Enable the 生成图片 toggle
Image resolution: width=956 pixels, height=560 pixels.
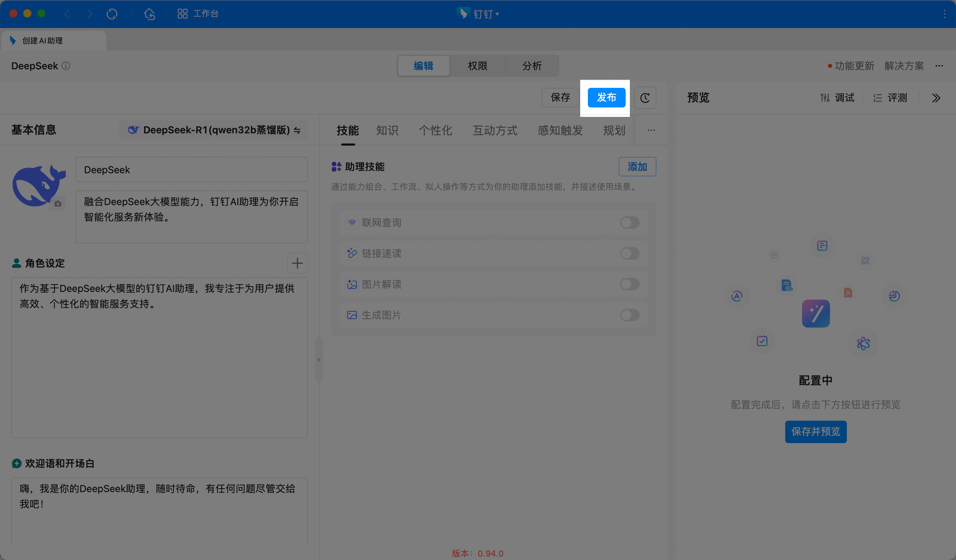coord(630,315)
